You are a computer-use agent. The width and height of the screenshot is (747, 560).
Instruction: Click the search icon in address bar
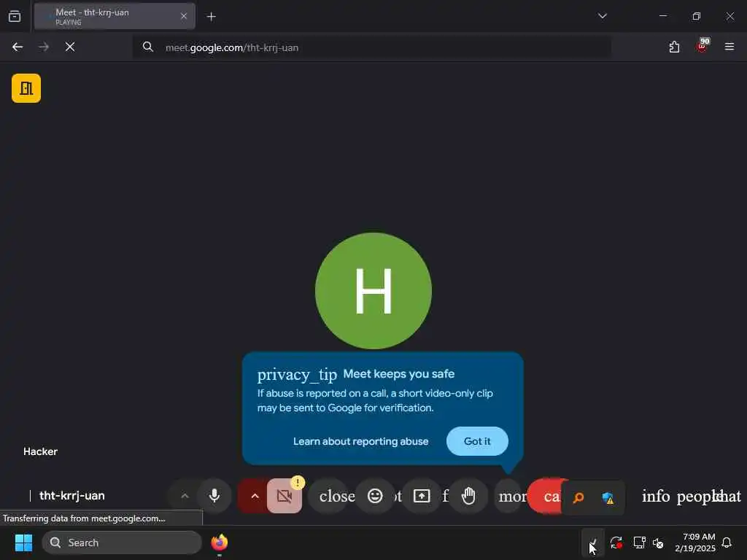[148, 47]
